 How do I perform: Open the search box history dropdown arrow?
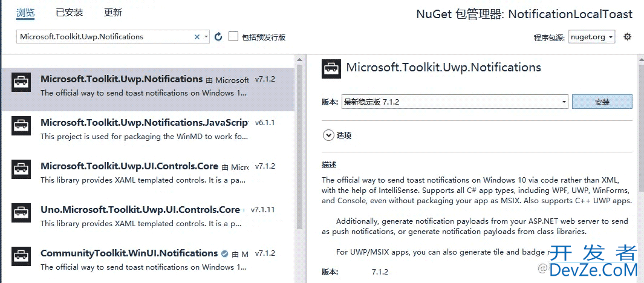(206, 37)
